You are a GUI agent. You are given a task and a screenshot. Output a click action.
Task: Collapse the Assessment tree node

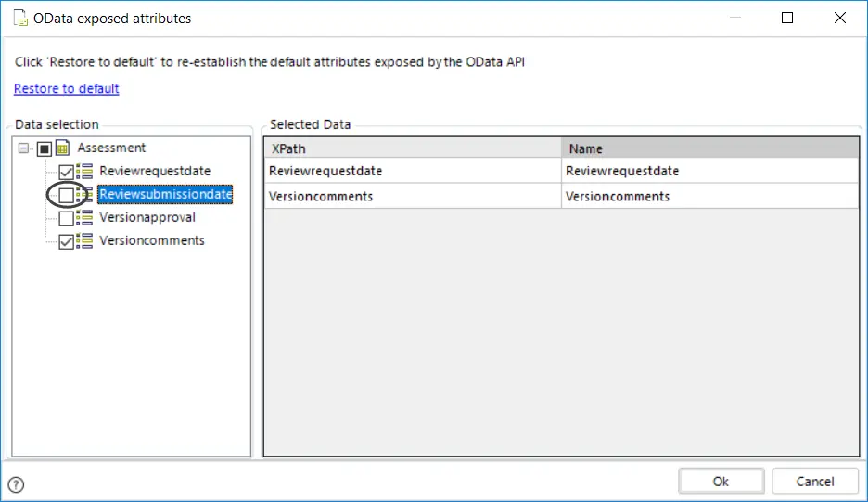pyautogui.click(x=23, y=148)
